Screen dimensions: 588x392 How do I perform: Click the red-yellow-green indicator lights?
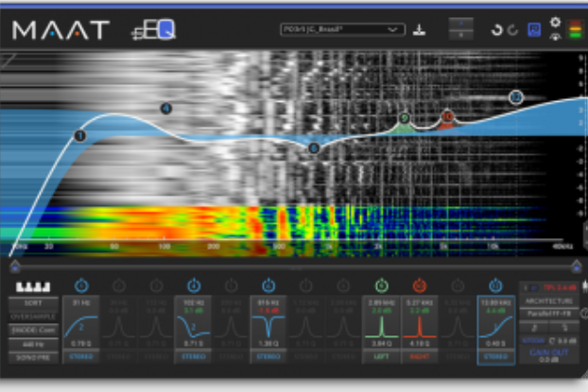(x=576, y=28)
